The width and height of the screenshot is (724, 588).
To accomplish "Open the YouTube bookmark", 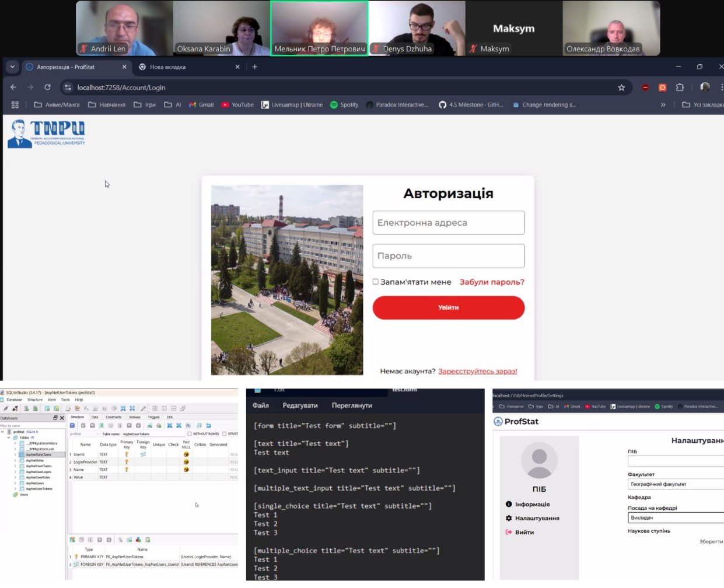I will coord(237,105).
